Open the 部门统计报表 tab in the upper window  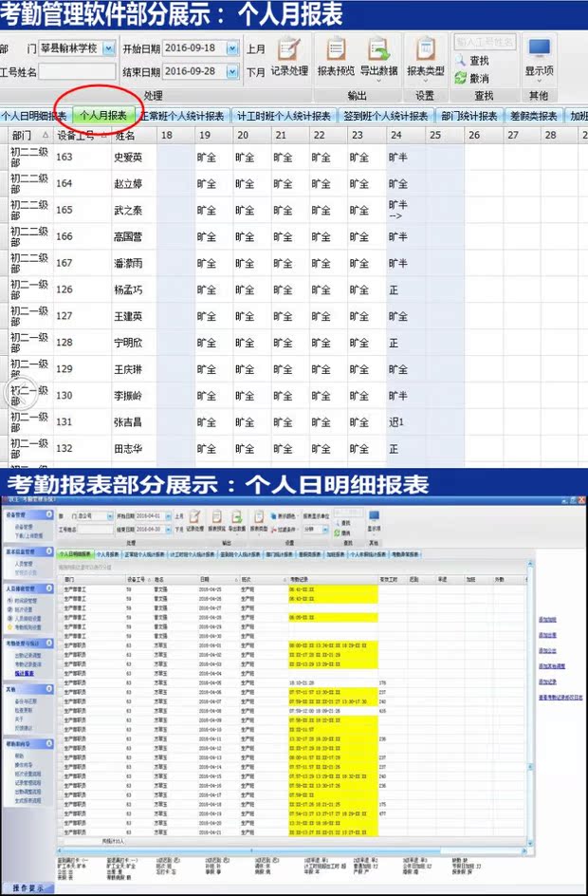tap(469, 116)
